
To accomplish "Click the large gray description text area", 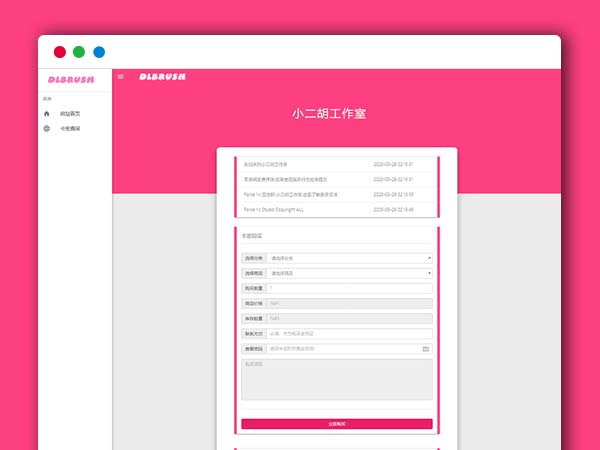I will pos(337,379).
